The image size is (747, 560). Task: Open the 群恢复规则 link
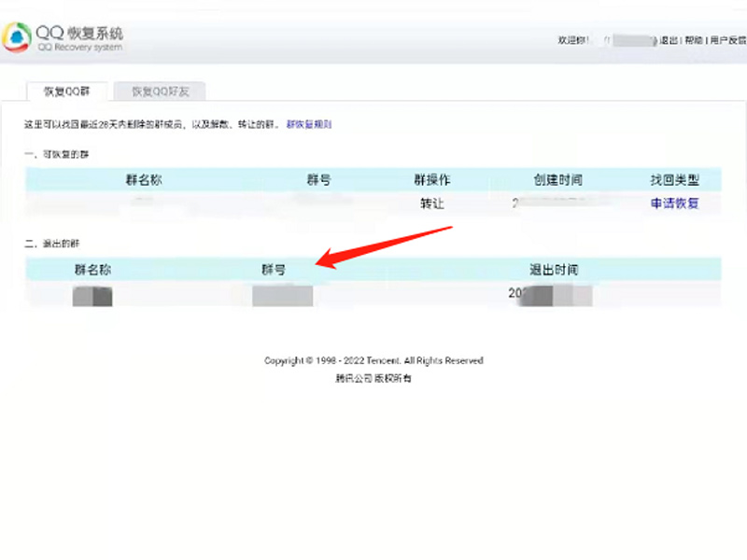(x=308, y=123)
